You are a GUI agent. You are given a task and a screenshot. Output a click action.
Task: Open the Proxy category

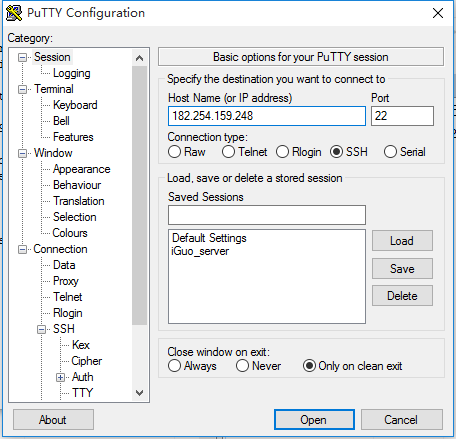coord(66,281)
